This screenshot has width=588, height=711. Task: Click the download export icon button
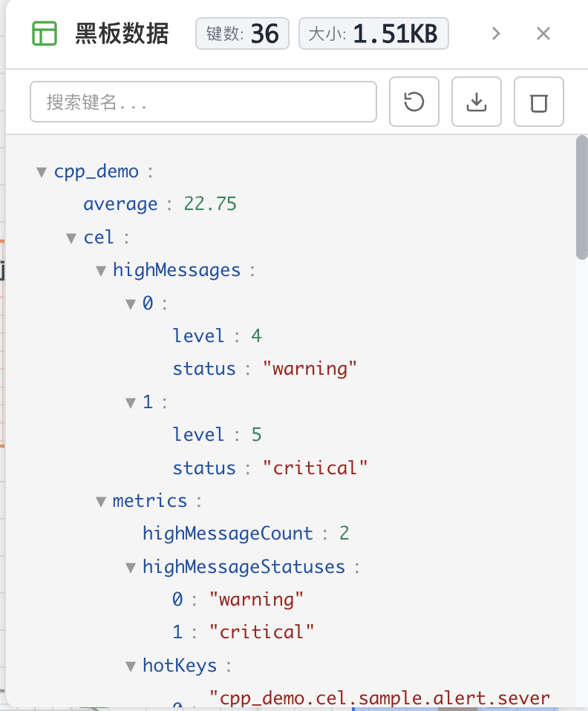coord(477,102)
